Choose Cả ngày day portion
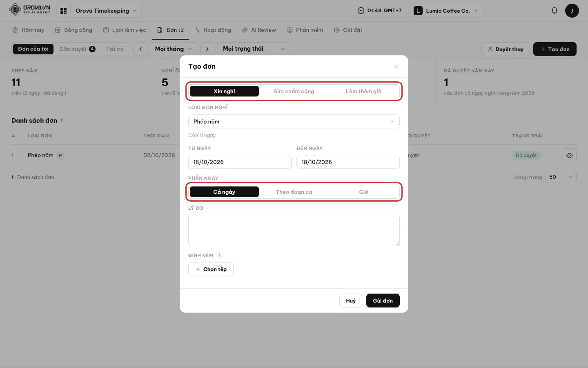Viewport: 588px width, 368px height. point(224,192)
